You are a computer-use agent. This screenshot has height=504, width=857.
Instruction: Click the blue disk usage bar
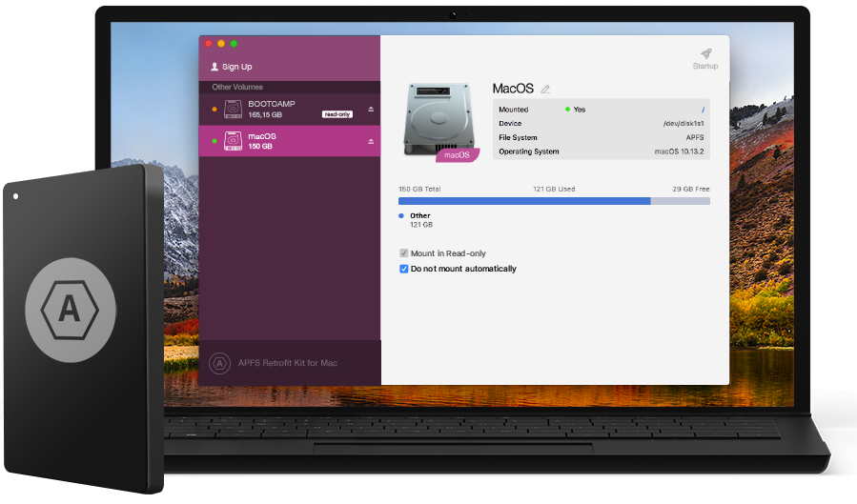click(524, 201)
